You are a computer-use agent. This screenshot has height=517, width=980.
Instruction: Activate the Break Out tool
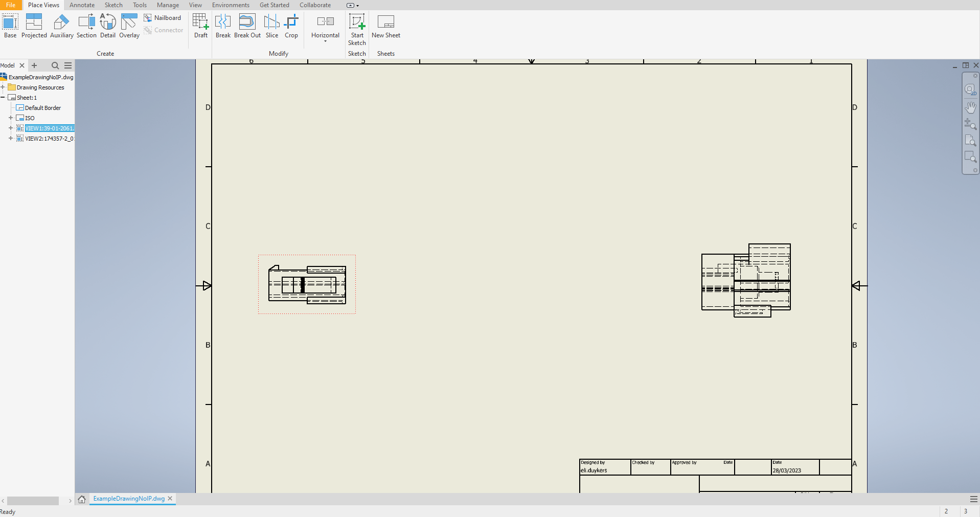(247, 24)
